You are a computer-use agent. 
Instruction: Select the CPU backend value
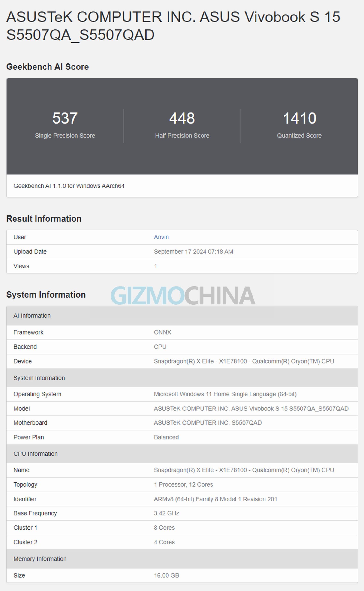point(160,347)
